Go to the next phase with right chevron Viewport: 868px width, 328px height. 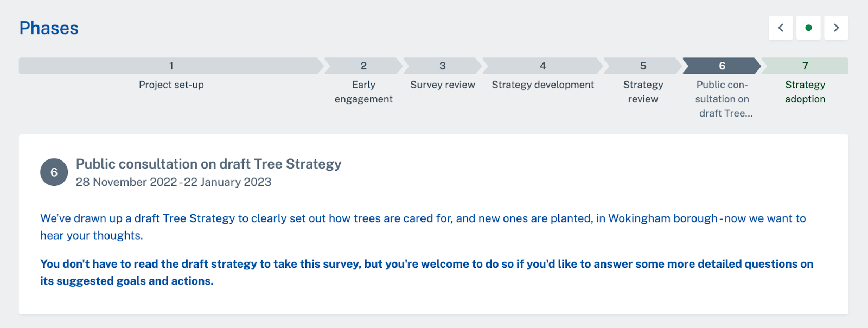pos(836,28)
